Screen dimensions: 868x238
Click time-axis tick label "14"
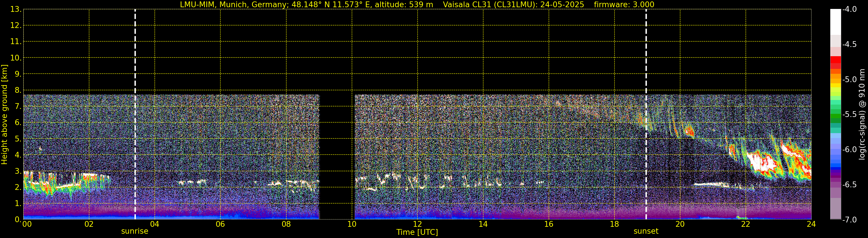coord(483,224)
